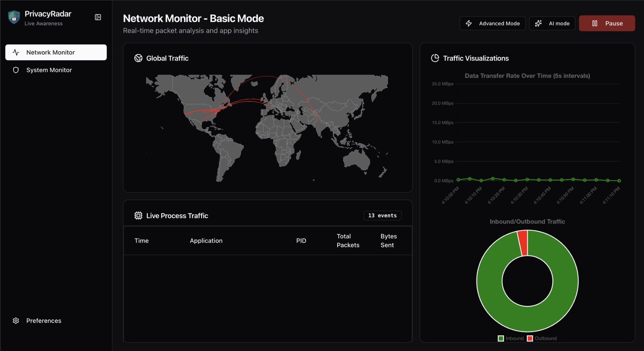Click the 0.0 MBps axis label
The image size is (644, 351).
[444, 181]
